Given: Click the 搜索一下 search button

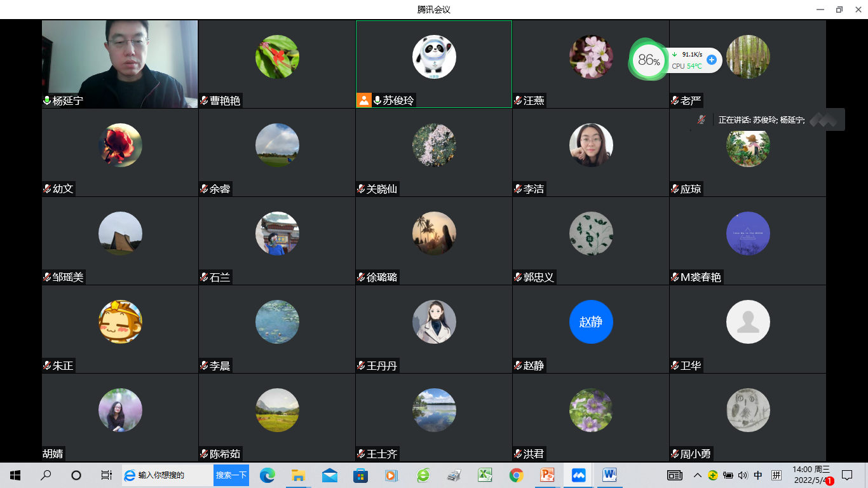Looking at the screenshot, I should (231, 475).
